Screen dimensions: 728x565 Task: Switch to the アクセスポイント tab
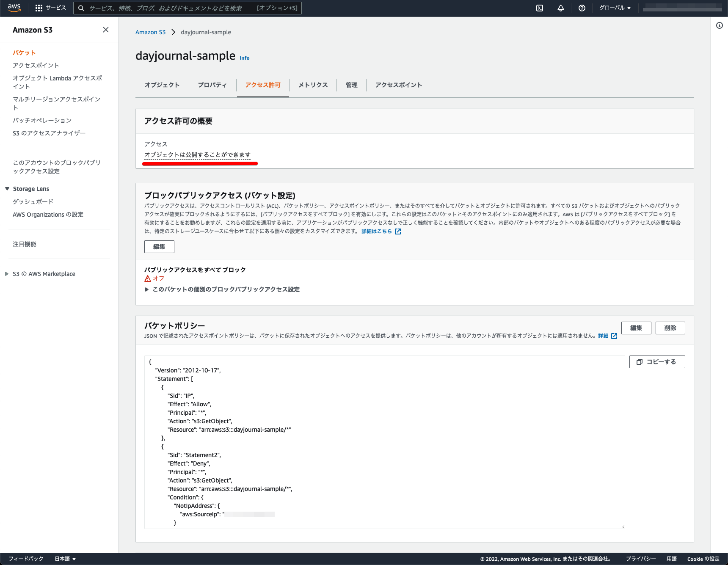tap(399, 85)
